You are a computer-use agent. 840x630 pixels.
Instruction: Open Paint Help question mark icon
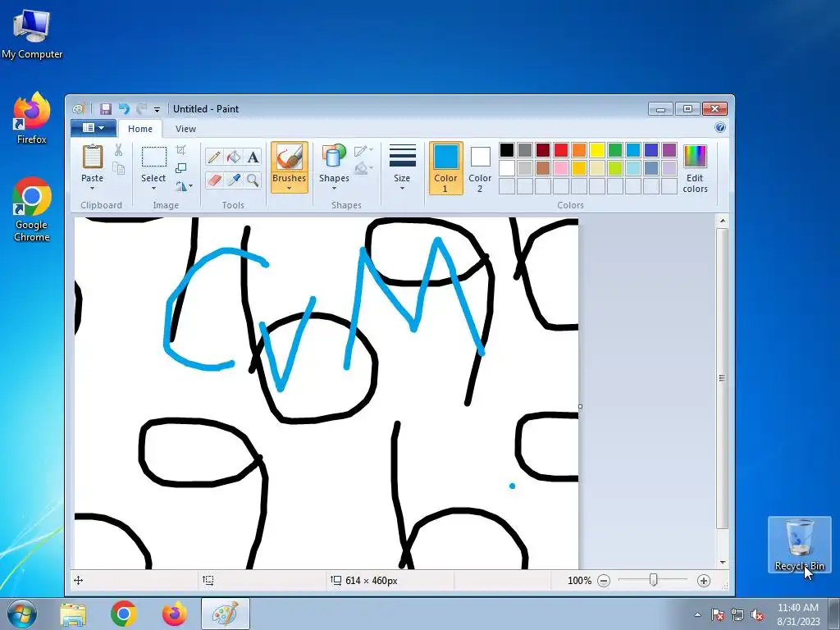tap(720, 127)
